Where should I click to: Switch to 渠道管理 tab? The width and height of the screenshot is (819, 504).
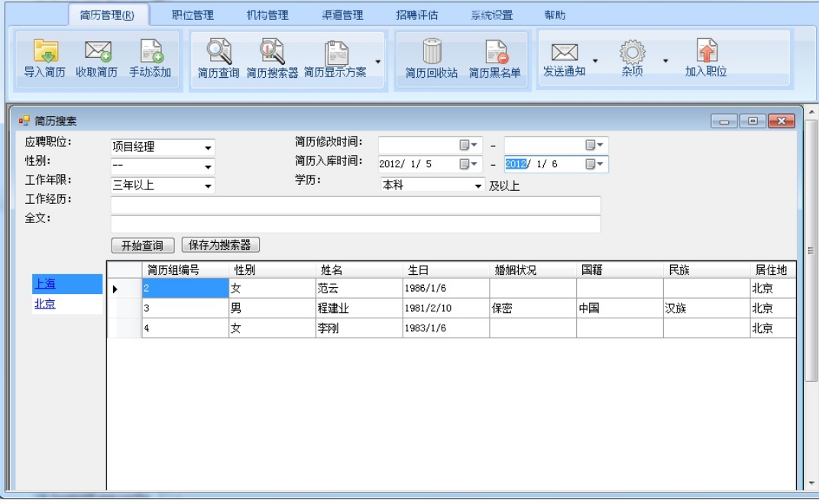point(342,15)
